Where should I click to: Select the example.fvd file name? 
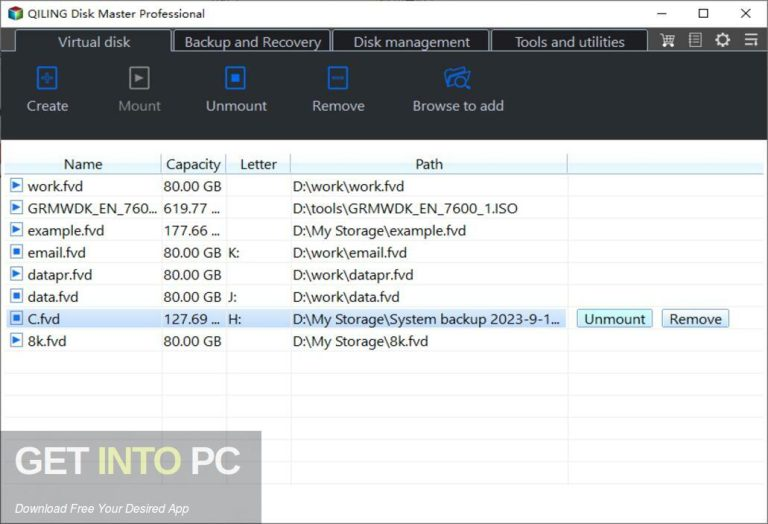(x=66, y=230)
